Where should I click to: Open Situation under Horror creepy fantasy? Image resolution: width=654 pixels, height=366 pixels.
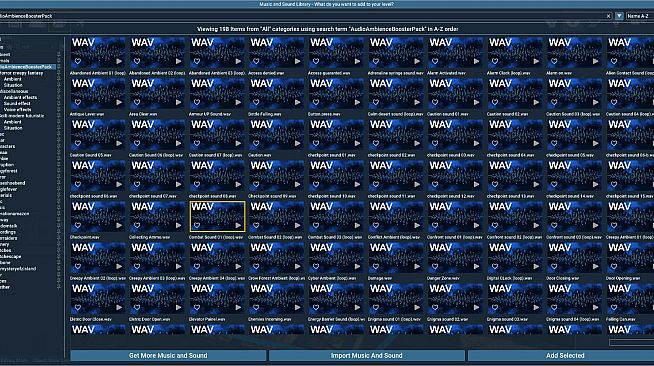pos(13,85)
